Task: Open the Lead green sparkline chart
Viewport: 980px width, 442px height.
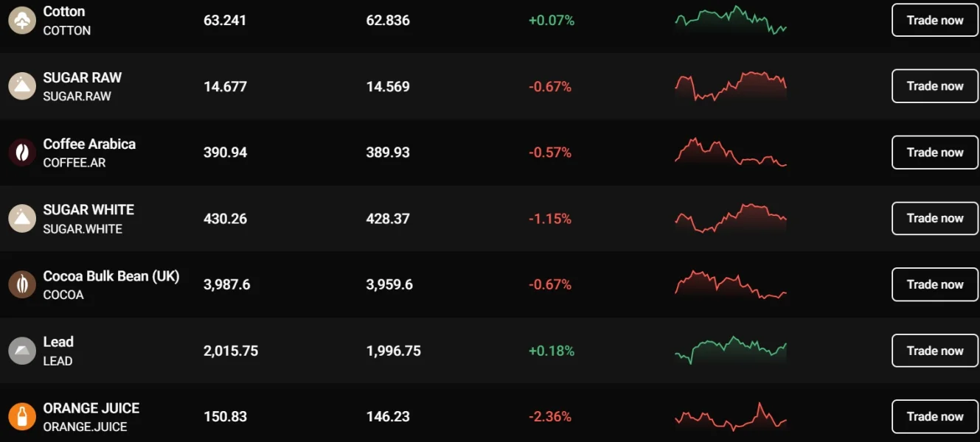Action: click(x=730, y=350)
